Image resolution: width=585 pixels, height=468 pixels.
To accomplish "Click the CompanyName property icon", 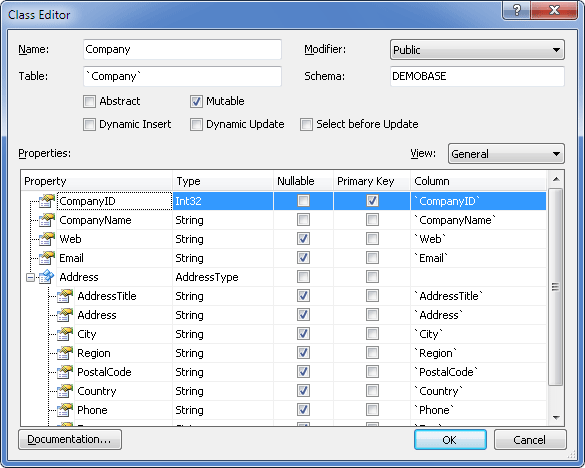I will click(47, 220).
